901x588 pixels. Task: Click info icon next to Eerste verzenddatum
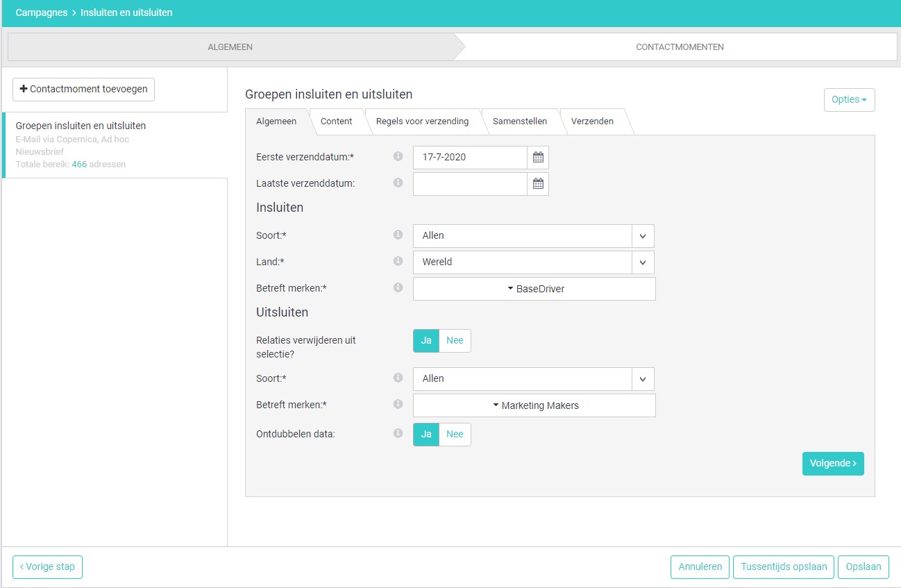[x=398, y=156]
